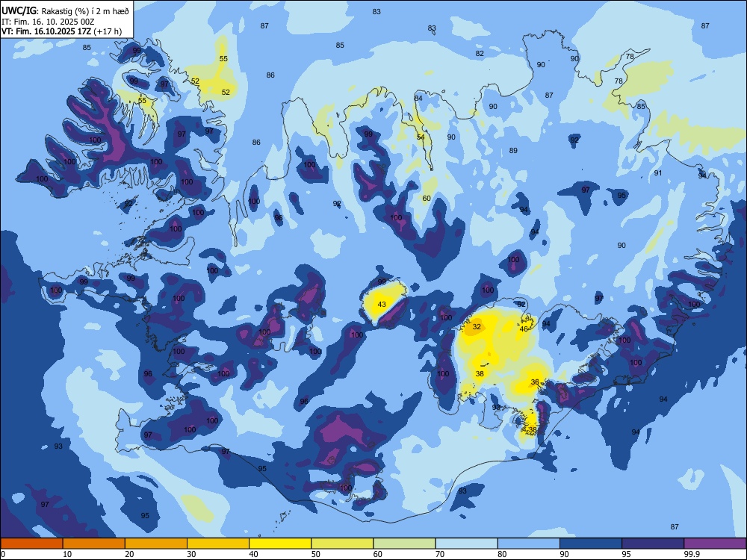Image resolution: width=747 pixels, height=560 pixels.
Task: Click the '50' legend tick label
Action: coord(316,554)
